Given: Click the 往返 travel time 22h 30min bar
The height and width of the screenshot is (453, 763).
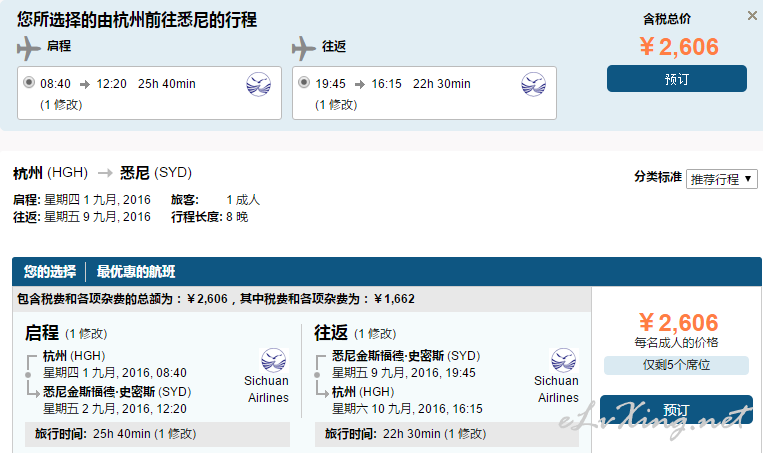Looking at the screenshot, I should [447, 434].
